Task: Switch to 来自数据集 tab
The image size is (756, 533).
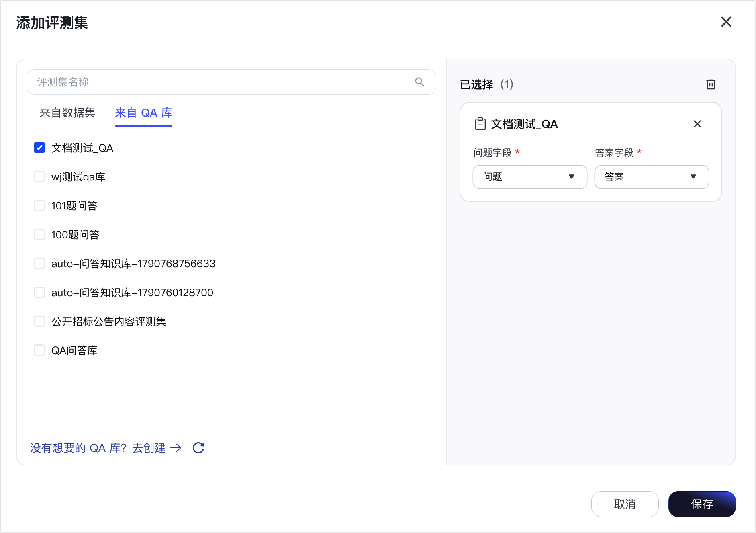Action: 67,113
